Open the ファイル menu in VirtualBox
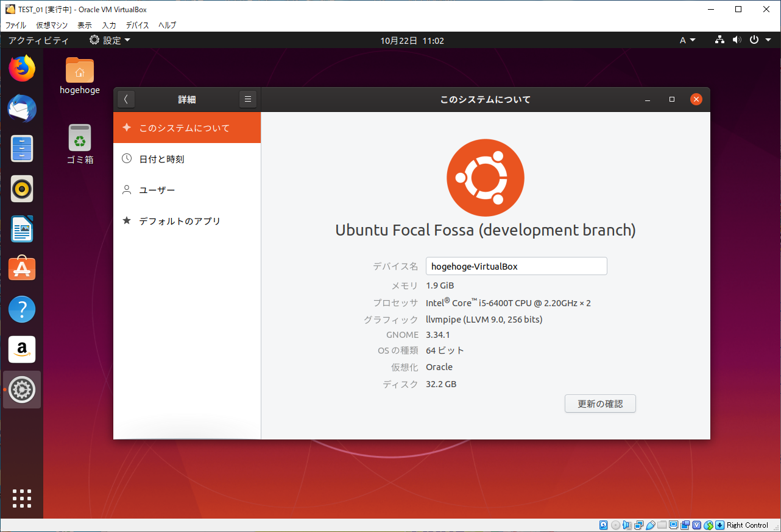Viewport: 781px width, 532px height. coord(16,25)
